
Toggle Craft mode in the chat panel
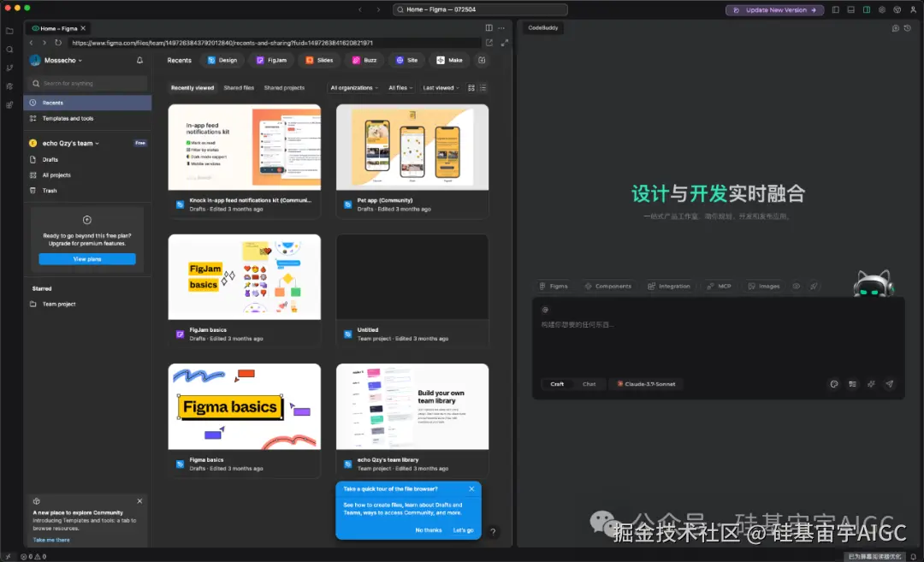(559, 384)
